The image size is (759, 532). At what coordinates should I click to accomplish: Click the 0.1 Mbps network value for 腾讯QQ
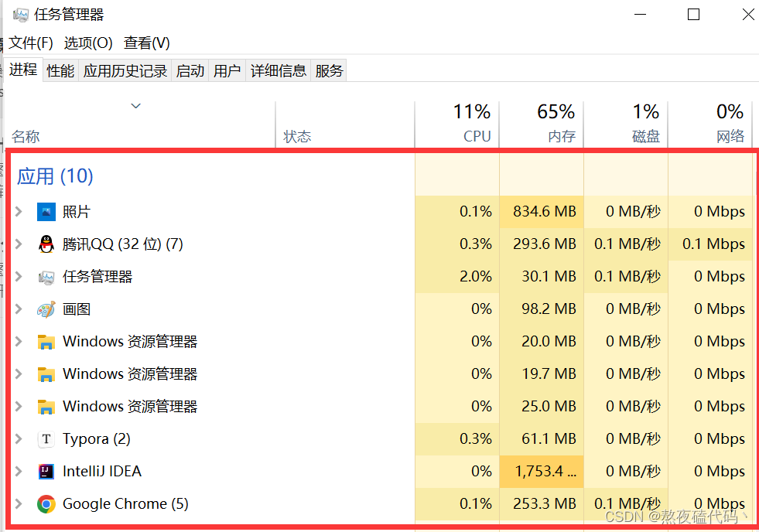[713, 244]
